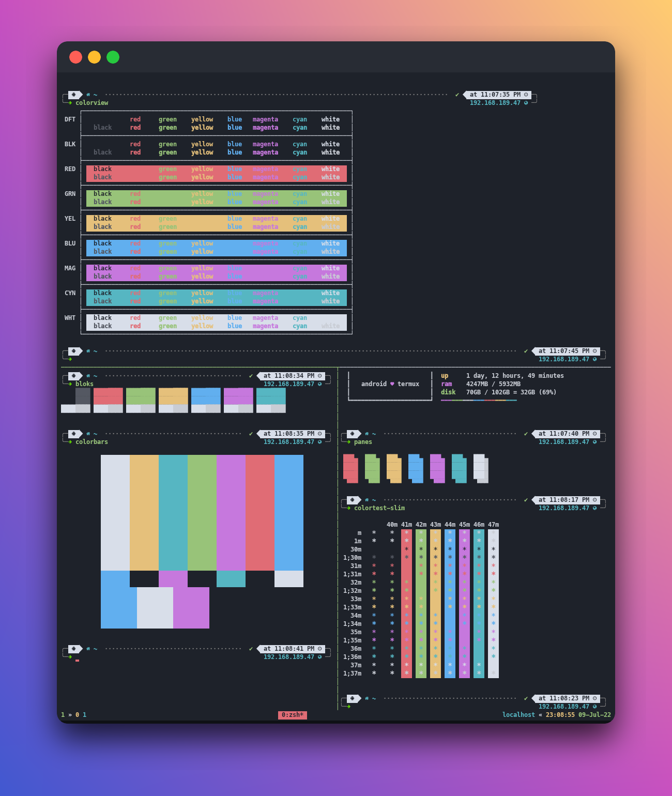Click the tall green bar in colorbars
Image resolution: width=672 pixels, height=796 pixels.
click(202, 513)
